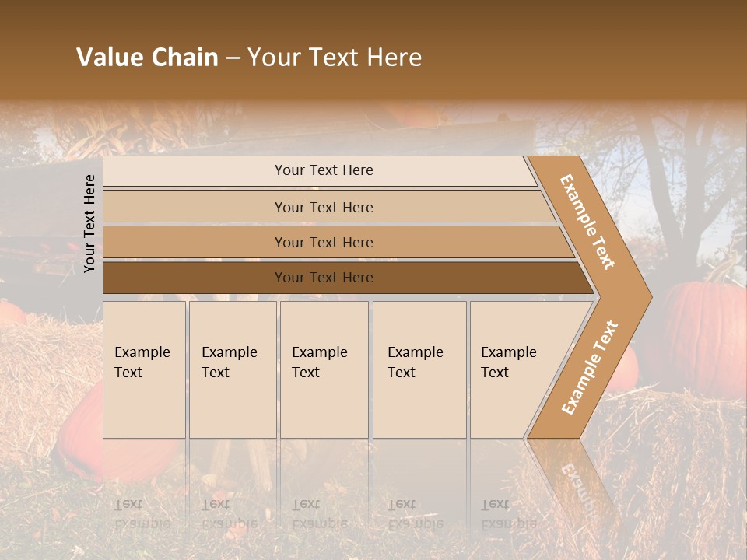Select the fourth "Example Text" box from left

pos(419,369)
